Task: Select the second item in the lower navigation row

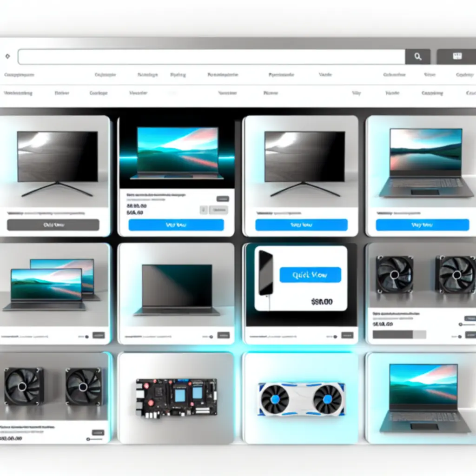Action: point(62,93)
